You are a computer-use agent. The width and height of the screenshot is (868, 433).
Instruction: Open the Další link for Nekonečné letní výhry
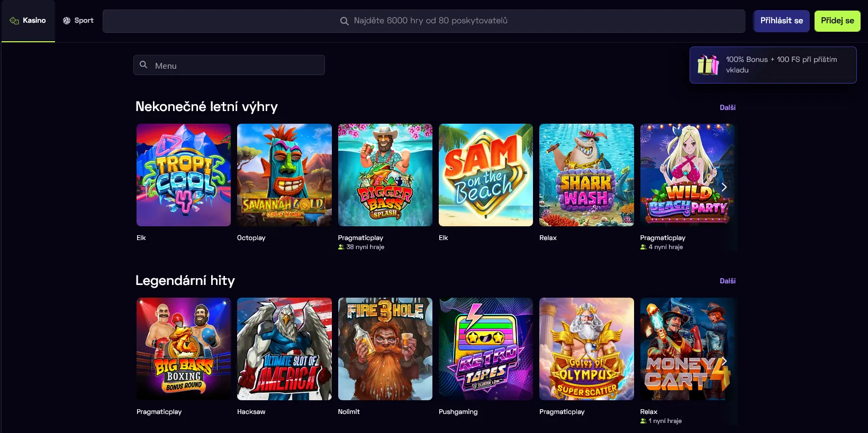pos(727,107)
